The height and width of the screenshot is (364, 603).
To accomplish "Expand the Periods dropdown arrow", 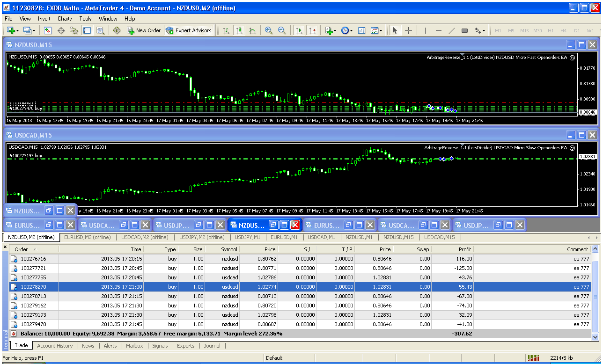I will [351, 30].
